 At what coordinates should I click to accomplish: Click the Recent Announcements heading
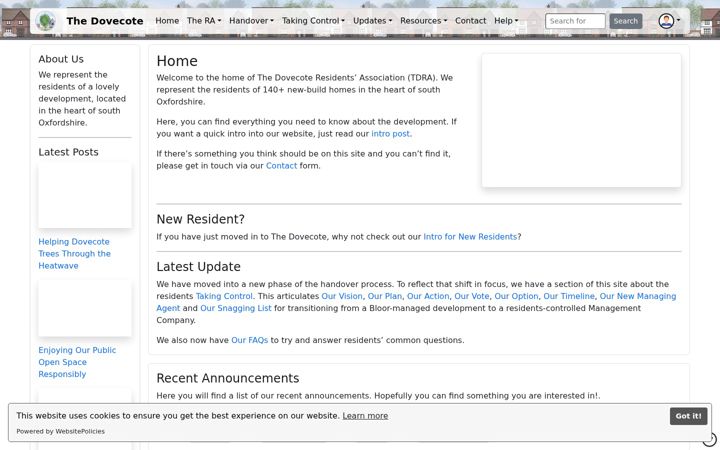click(228, 378)
